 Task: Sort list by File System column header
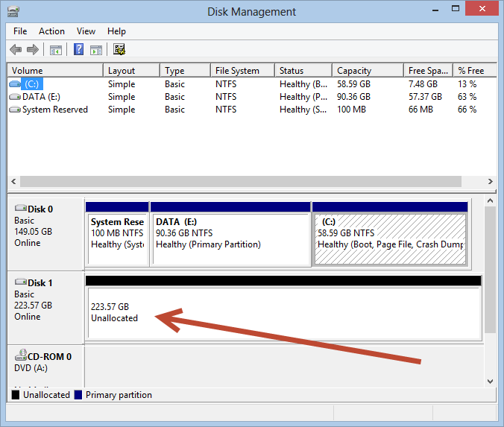(237, 71)
